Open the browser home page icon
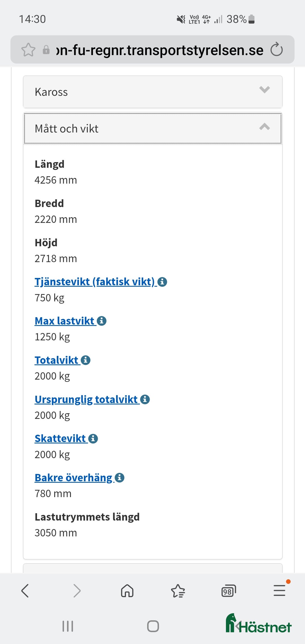The image size is (305, 644). click(128, 591)
